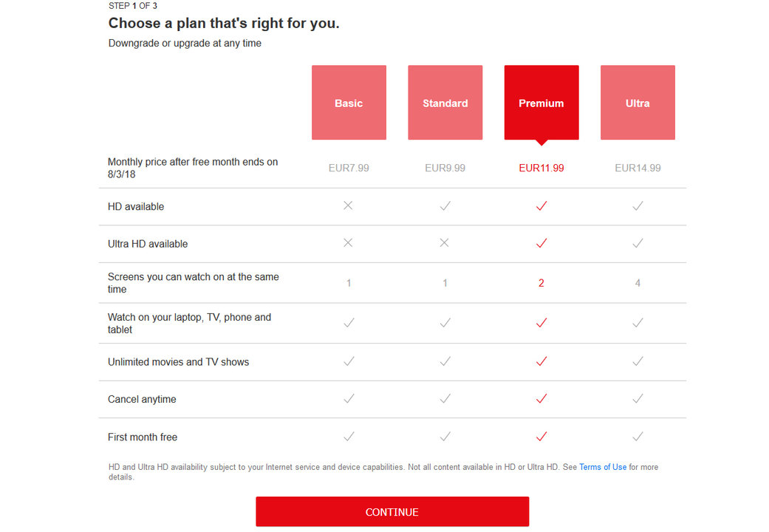Click the Ultra screens count 4
This screenshot has width=769, height=532.
pos(638,283)
